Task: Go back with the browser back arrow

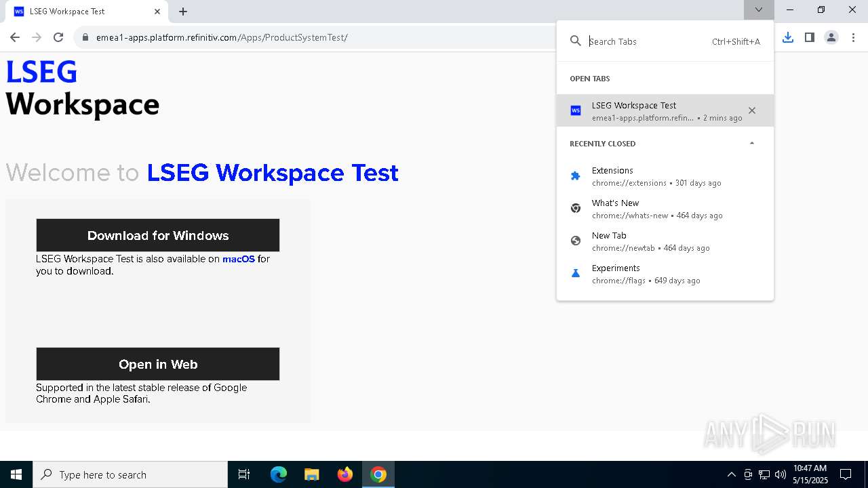Action: click(x=15, y=37)
